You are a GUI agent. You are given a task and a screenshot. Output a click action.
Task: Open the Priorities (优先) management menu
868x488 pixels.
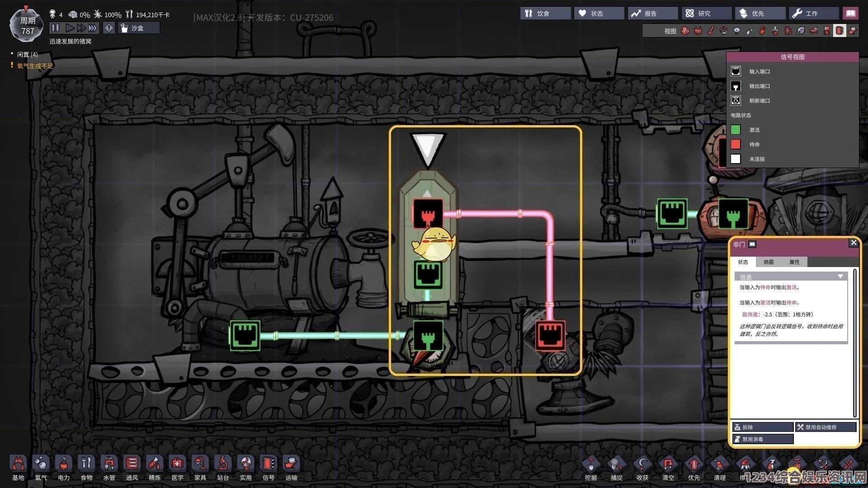[760, 14]
